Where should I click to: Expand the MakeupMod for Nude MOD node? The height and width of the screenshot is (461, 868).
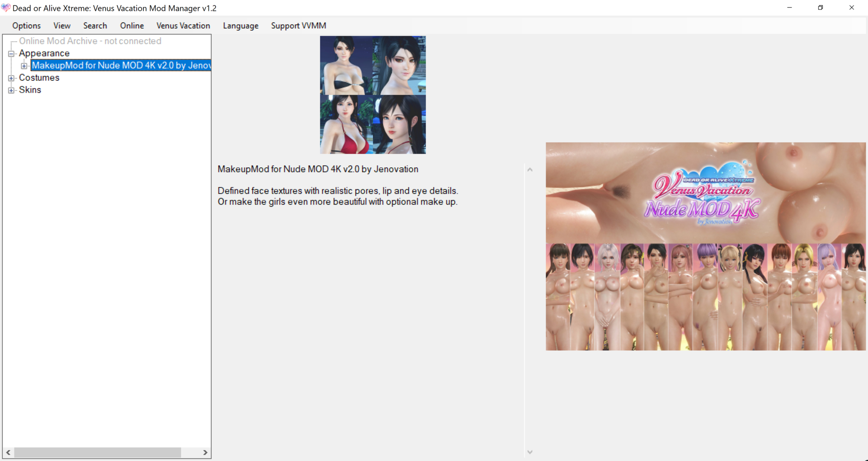[24, 66]
